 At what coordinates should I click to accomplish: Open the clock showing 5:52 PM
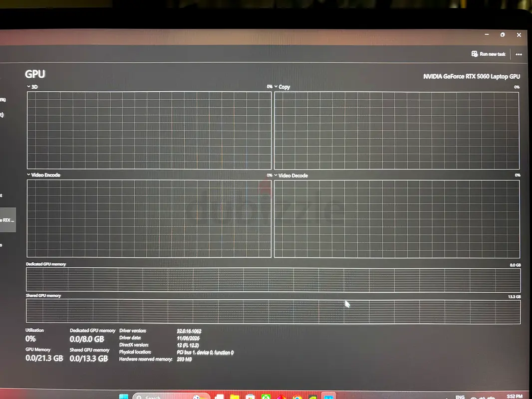click(x=515, y=397)
